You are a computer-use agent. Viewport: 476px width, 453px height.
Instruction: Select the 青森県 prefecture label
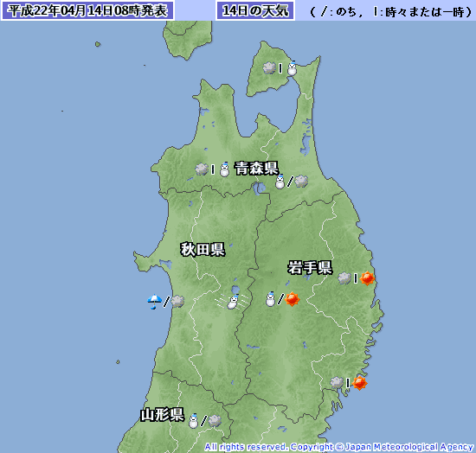coord(256,169)
